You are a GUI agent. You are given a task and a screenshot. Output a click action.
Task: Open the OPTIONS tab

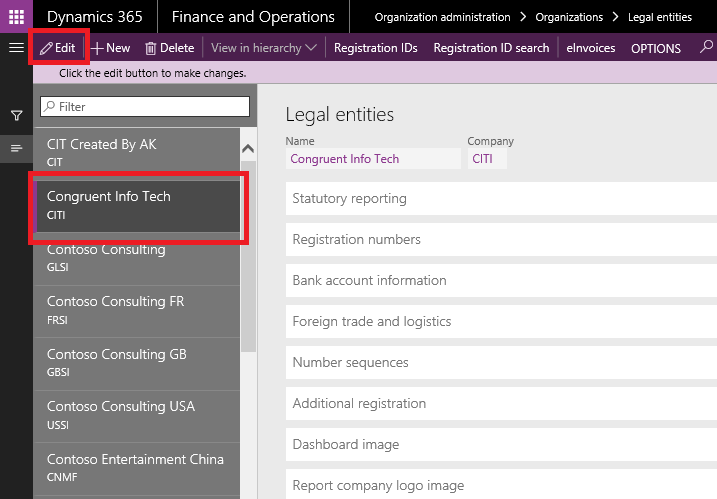point(656,48)
